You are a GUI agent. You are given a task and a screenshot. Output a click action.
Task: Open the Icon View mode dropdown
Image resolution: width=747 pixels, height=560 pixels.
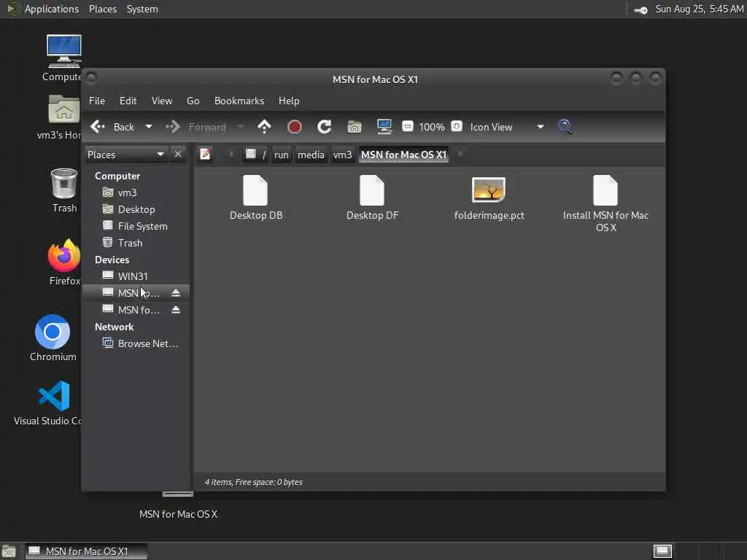point(507,127)
